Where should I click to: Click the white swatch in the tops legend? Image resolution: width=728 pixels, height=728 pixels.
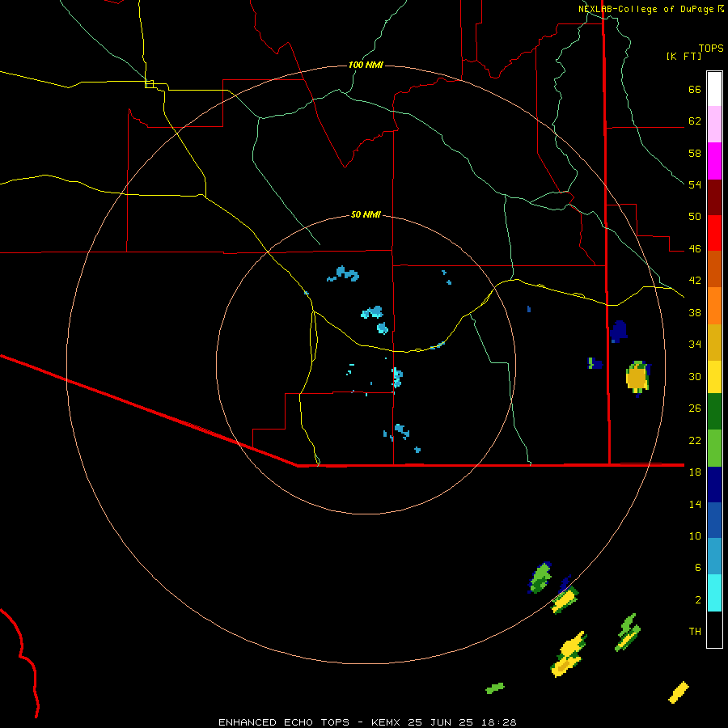click(714, 89)
